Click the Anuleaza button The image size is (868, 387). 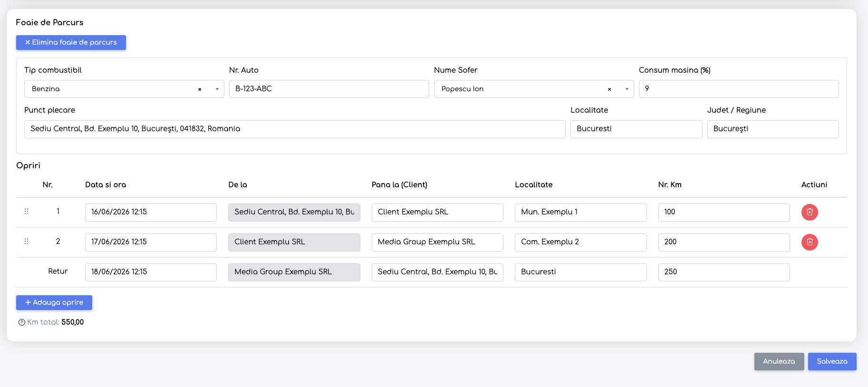(779, 361)
